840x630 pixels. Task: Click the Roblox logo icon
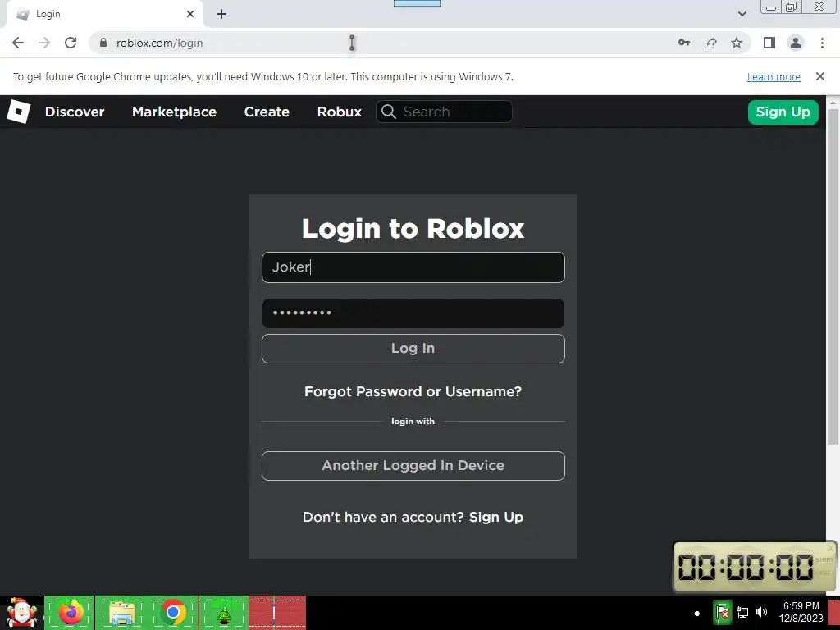tap(18, 112)
